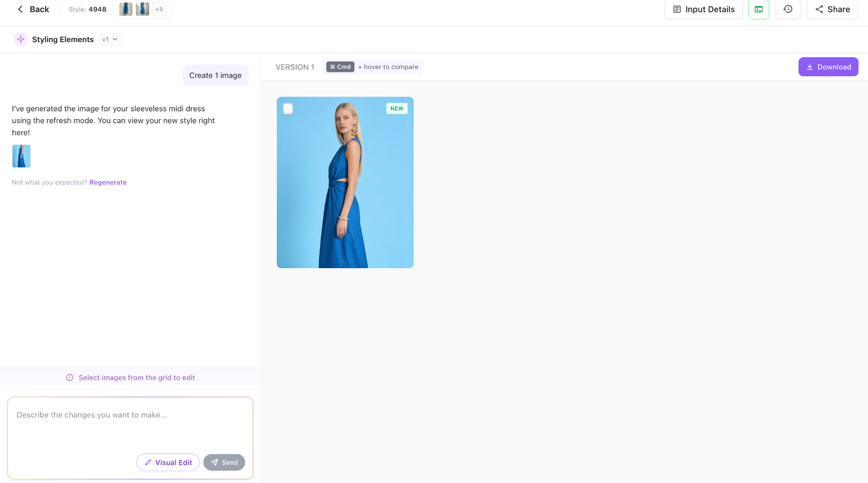Click the Cmd hover to compare badge
The height and width of the screenshot is (483, 868).
point(340,67)
